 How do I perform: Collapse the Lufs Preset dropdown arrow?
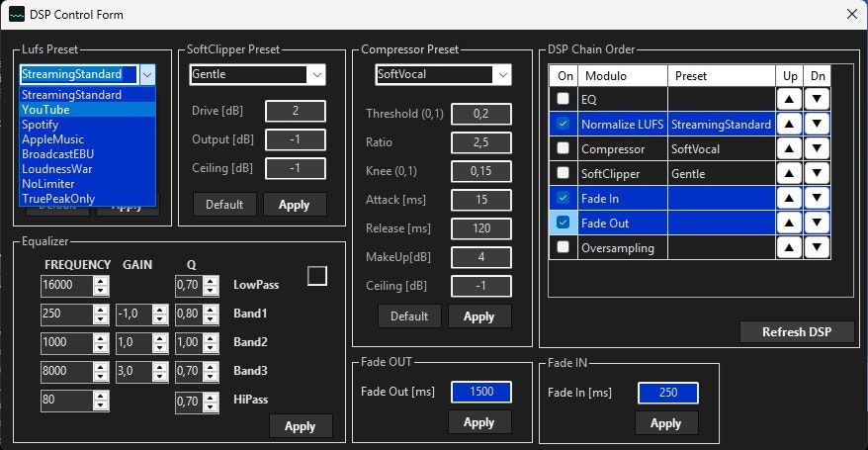(147, 75)
